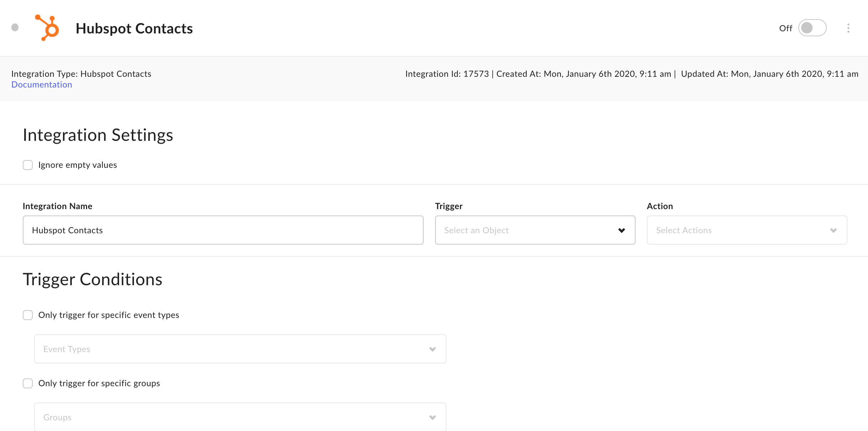
Task: Click the Integration Settings heading
Action: tap(98, 135)
